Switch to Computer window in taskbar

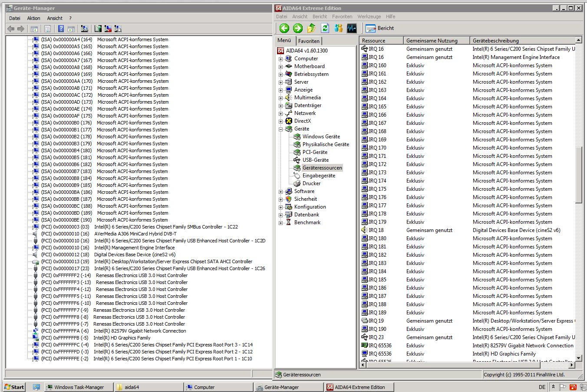click(218, 387)
